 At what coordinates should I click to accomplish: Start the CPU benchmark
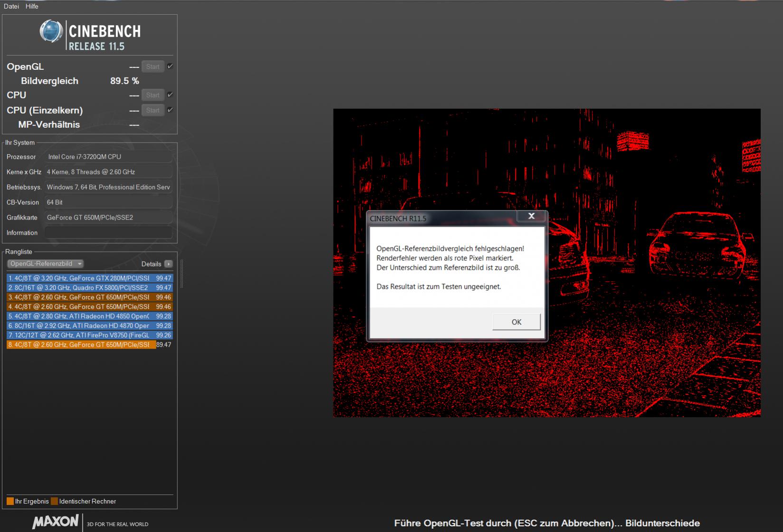click(x=153, y=95)
